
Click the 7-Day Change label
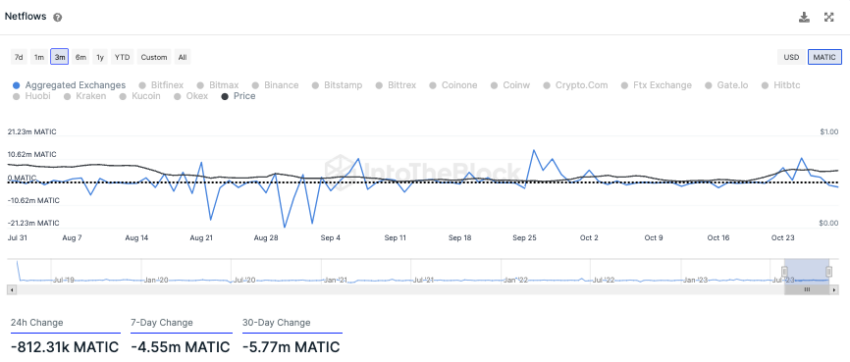tap(162, 322)
